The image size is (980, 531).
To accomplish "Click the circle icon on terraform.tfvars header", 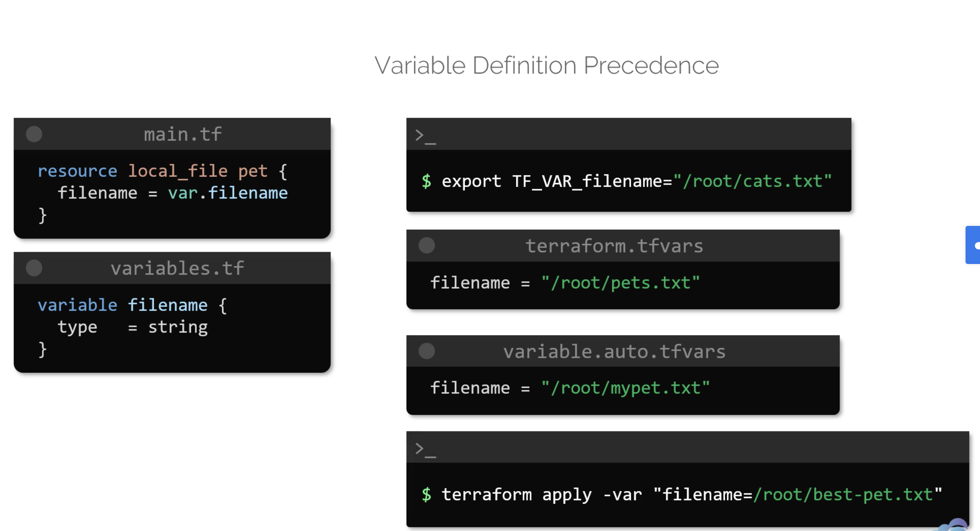I will tap(427, 246).
